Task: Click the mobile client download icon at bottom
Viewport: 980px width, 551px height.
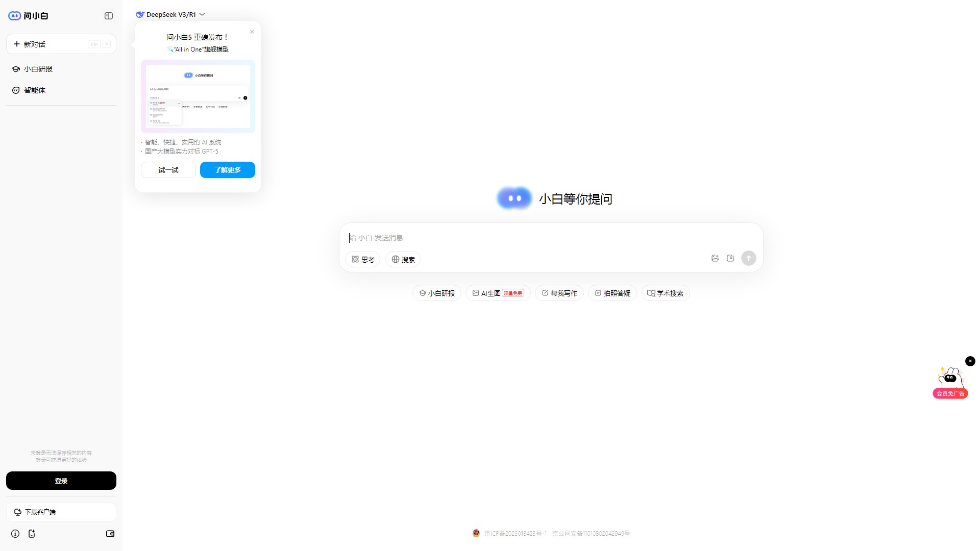Action: tap(32, 534)
